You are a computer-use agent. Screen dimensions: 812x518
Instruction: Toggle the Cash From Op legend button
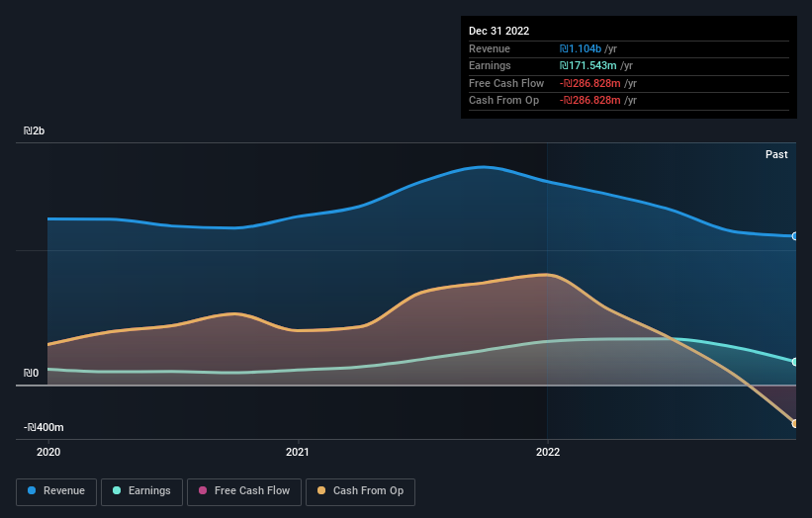[x=360, y=491]
